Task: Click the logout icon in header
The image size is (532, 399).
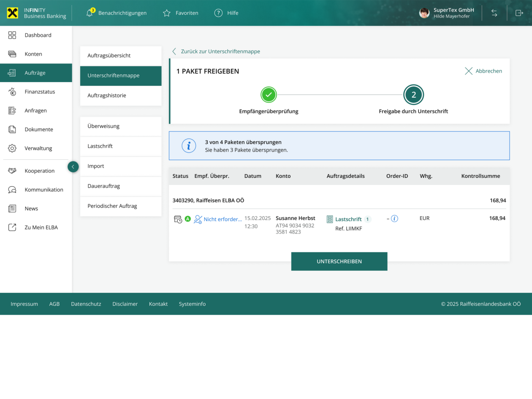Action: (519, 13)
